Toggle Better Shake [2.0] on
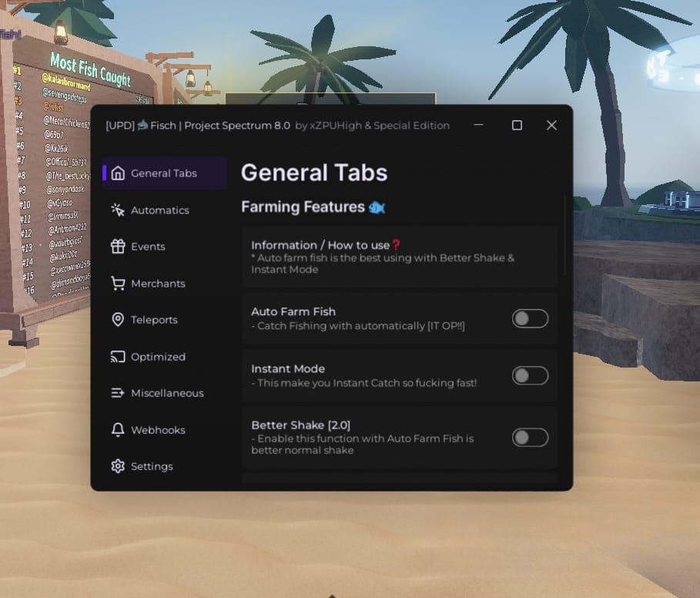Viewport: 700px width, 598px height. coord(530,438)
